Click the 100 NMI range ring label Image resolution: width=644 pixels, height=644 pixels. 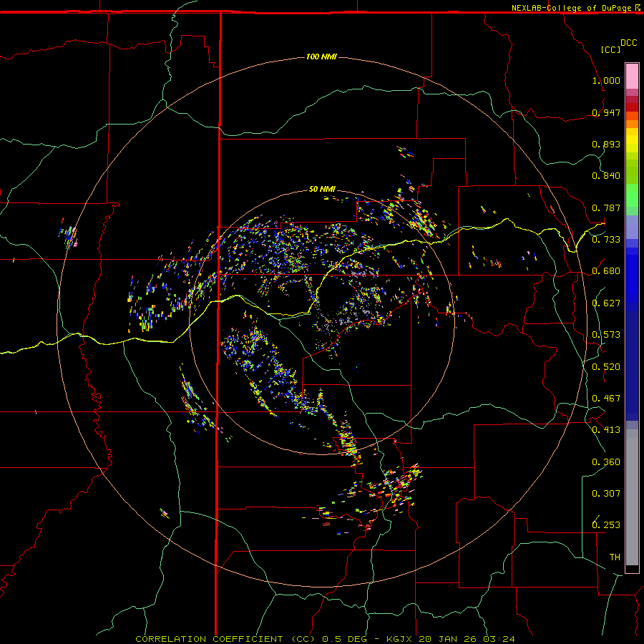[x=321, y=57]
